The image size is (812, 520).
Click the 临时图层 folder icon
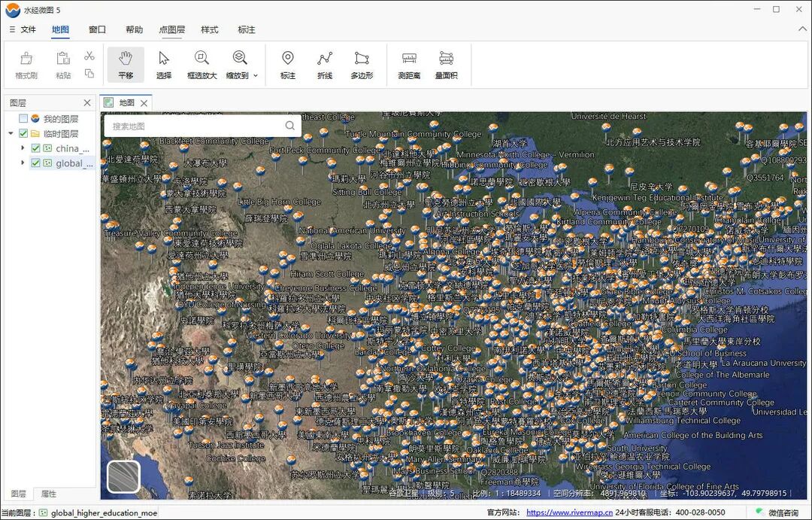click(x=35, y=134)
